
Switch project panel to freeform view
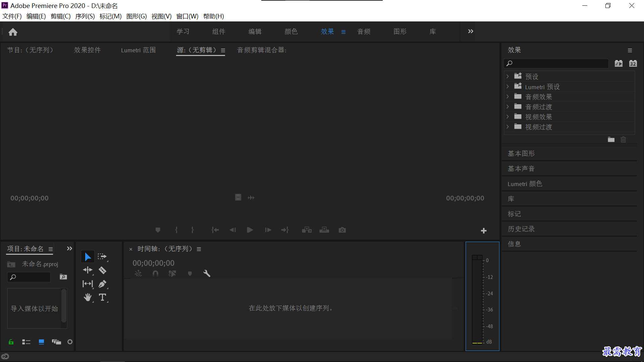[x=56, y=342]
